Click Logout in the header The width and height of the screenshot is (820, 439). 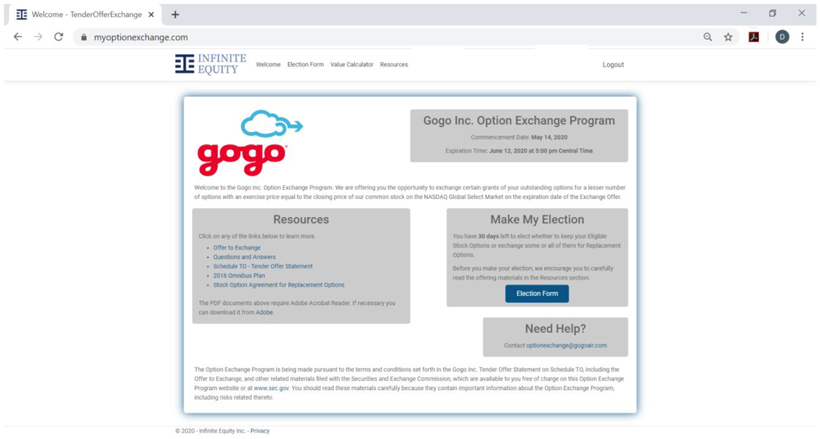pyautogui.click(x=613, y=65)
